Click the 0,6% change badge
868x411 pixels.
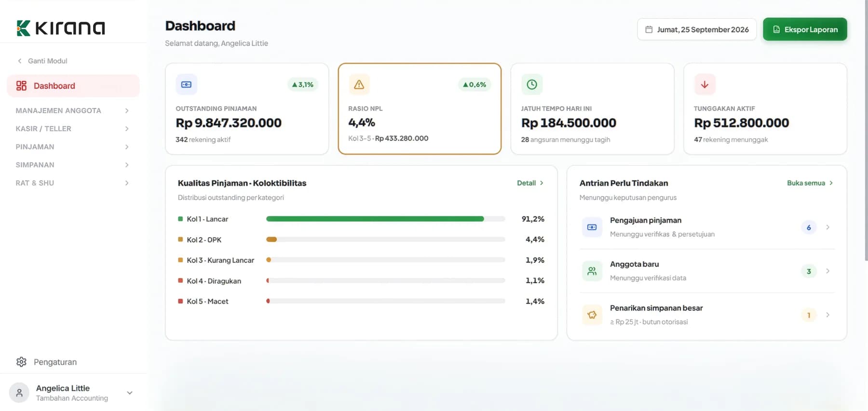click(475, 84)
